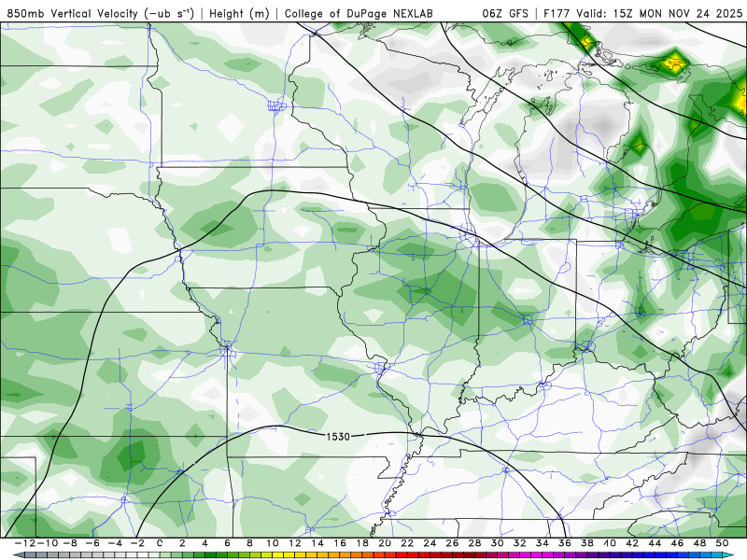Screen dimensions: 747x560
Task: Click the '850mb Vertical Velocity' title text
Action: pos(72,13)
